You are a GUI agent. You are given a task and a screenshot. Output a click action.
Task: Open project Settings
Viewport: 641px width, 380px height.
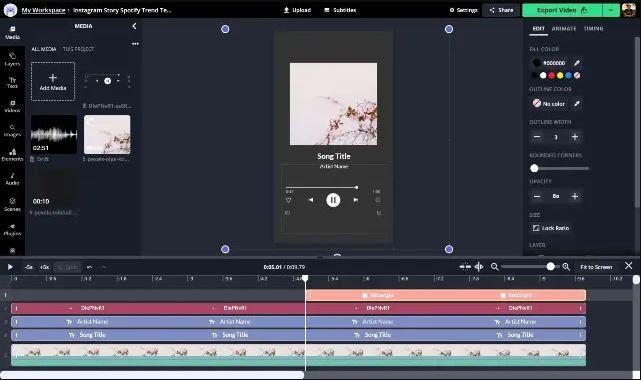pos(464,10)
